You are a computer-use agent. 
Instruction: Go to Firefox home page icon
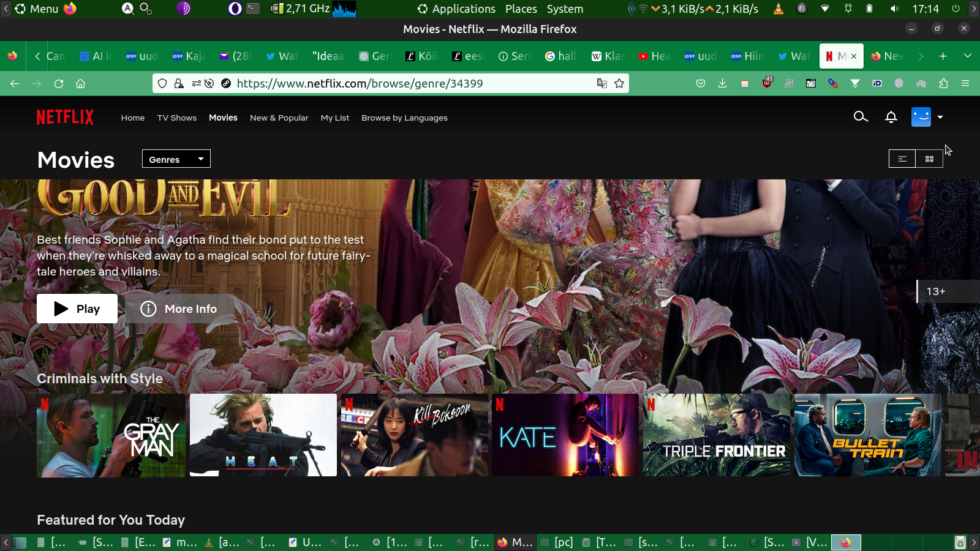80,83
